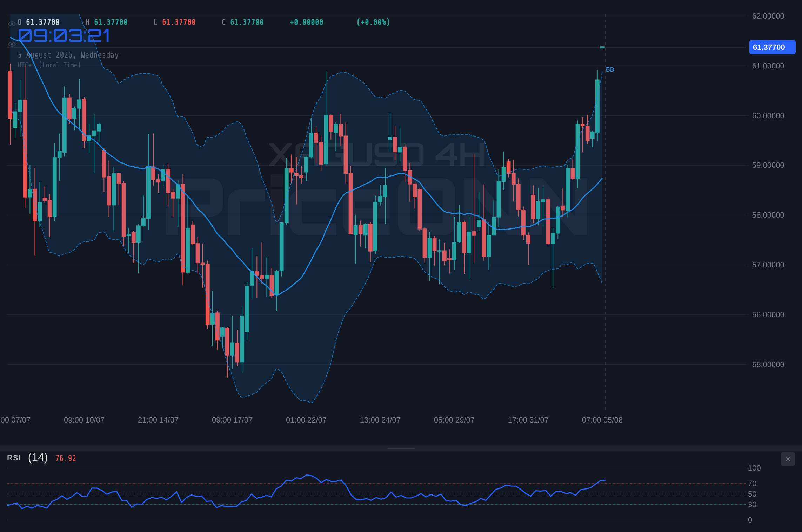Close the RSI indicator panel
The image size is (802, 532).
[788, 459]
